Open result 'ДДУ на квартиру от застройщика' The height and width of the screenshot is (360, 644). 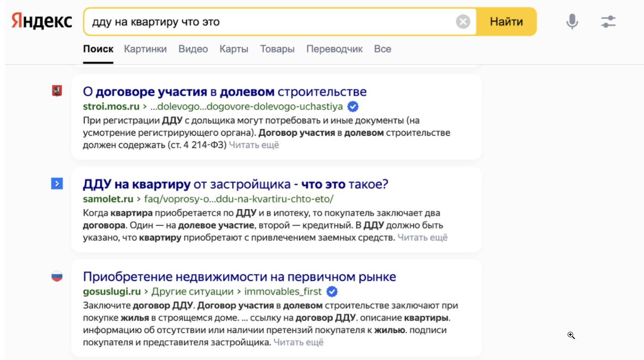[235, 184]
